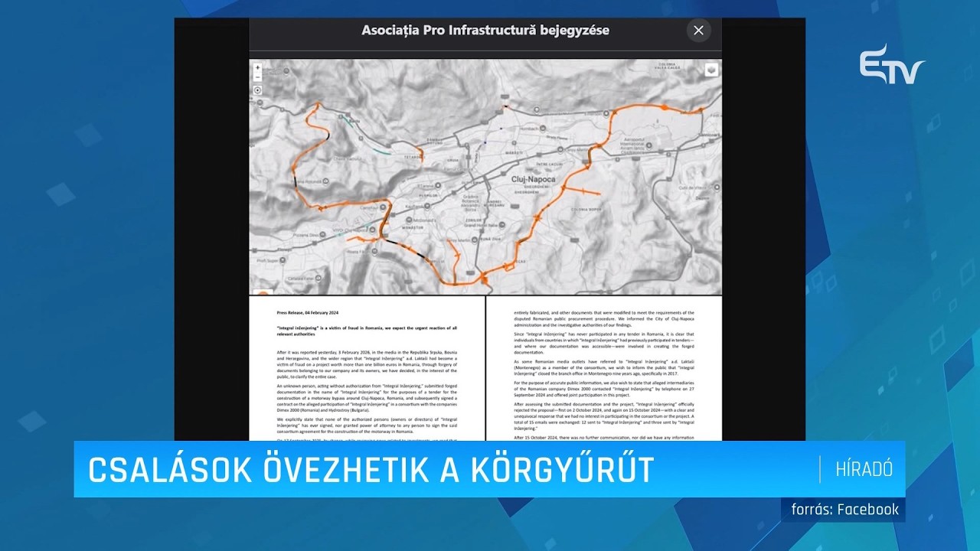
Task: Click the Grand Hotel Italia map marker
Action: 502,225
